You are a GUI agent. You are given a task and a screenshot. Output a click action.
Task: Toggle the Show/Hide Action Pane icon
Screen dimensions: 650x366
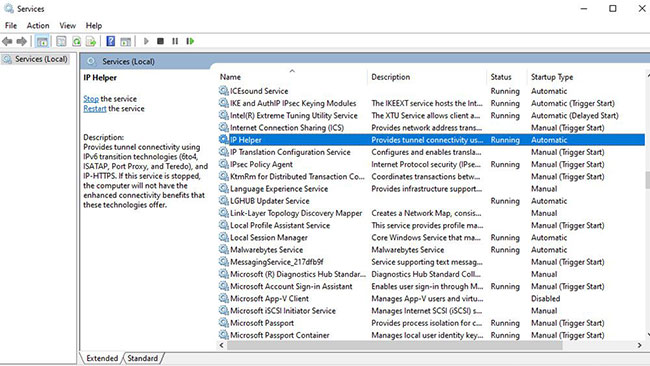point(126,41)
